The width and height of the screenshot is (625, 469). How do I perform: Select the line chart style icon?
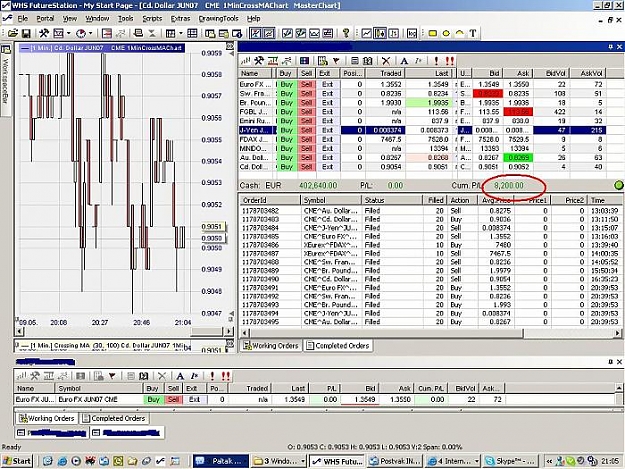coord(366,33)
